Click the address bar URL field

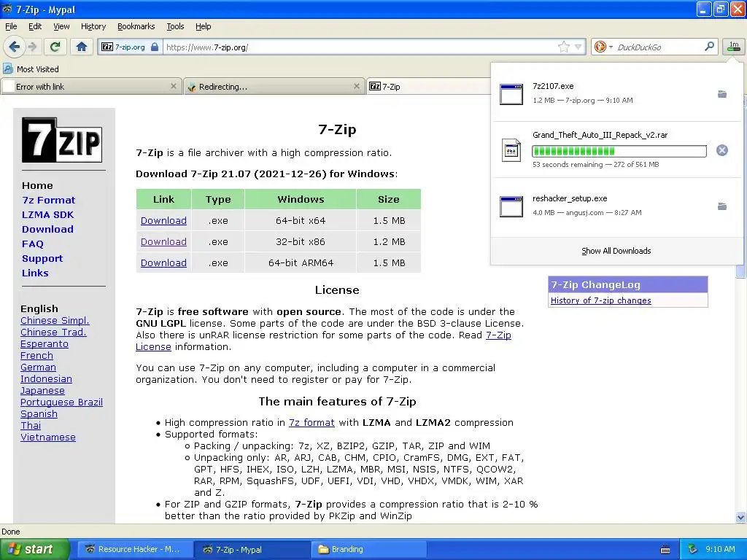click(360, 47)
